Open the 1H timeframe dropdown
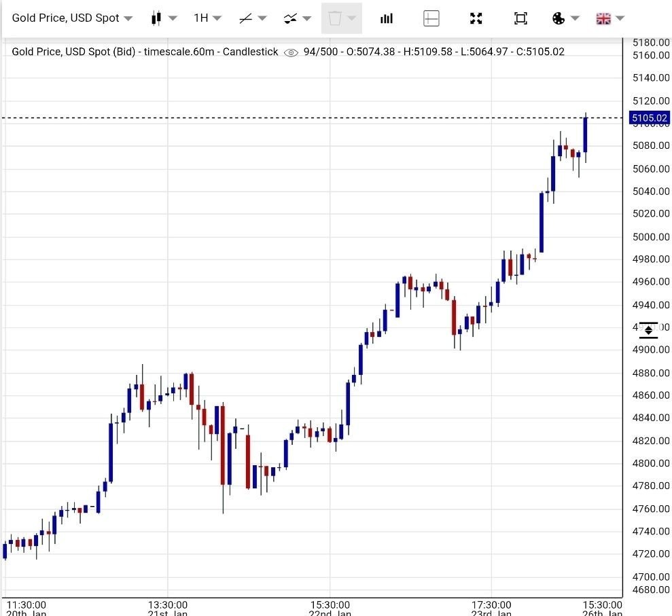This screenshot has height=616, width=672. tap(207, 18)
